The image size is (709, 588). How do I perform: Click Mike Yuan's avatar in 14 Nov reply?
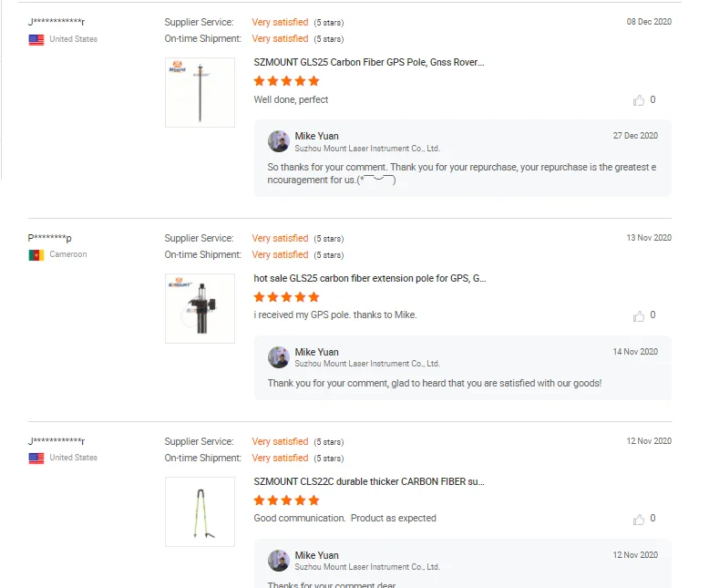[279, 357]
